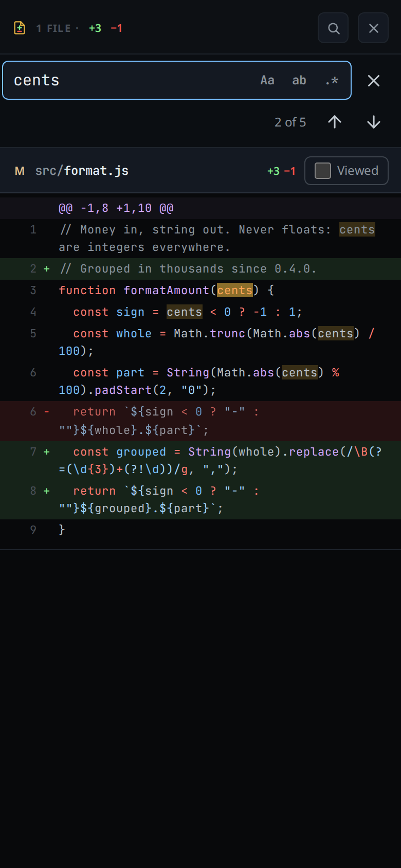This screenshot has width=401, height=868.
Task: Toggle case-sensitive Aa search option
Action: pos(267,80)
